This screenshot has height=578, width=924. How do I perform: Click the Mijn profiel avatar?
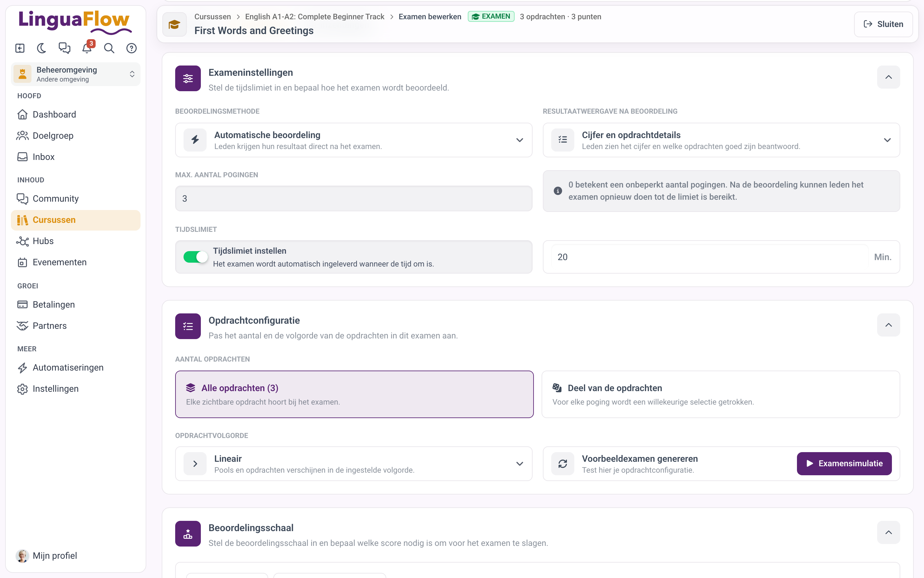click(x=22, y=556)
